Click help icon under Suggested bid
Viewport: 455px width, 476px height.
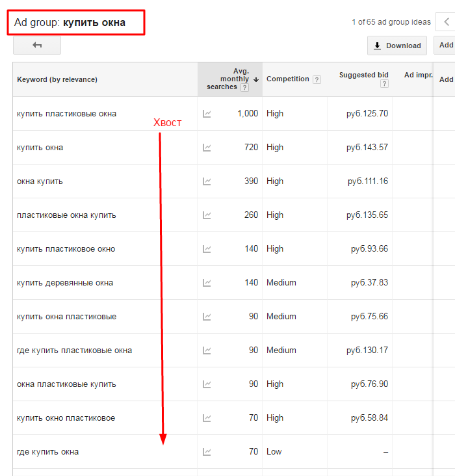[384, 84]
